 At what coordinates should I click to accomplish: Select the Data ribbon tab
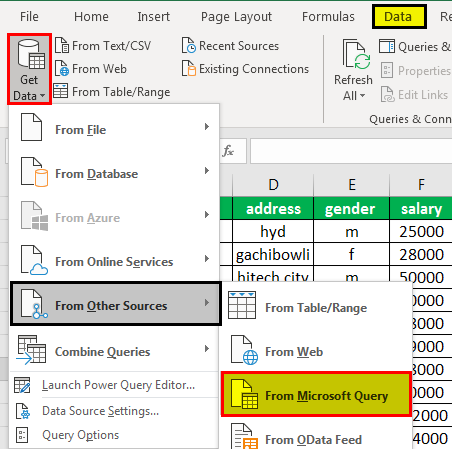pos(399,16)
